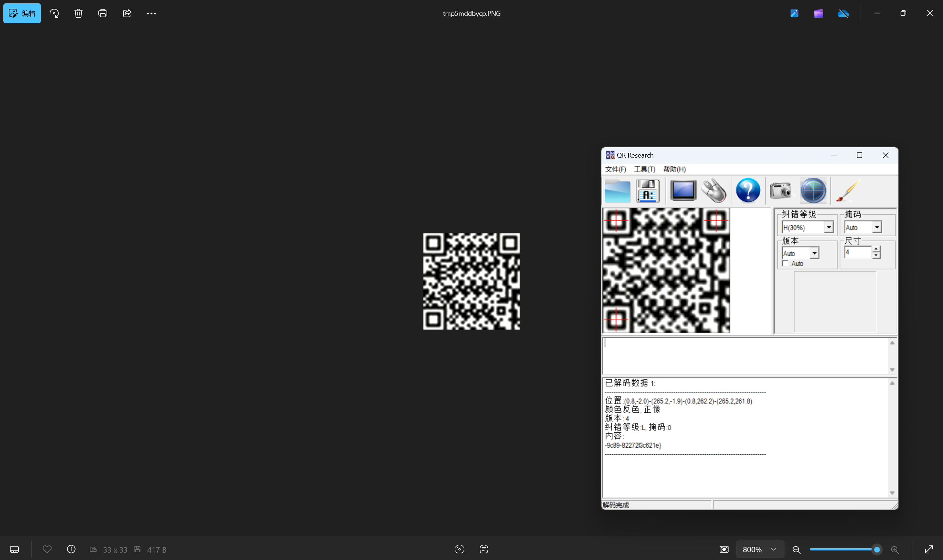
Task: Click the visual search scan icon
Action: (x=459, y=549)
